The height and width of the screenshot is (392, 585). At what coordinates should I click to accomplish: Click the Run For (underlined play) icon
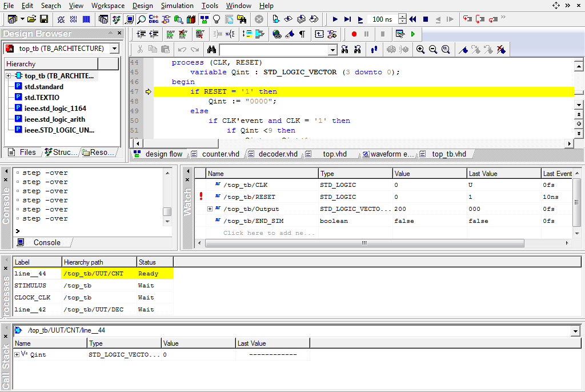coord(360,19)
